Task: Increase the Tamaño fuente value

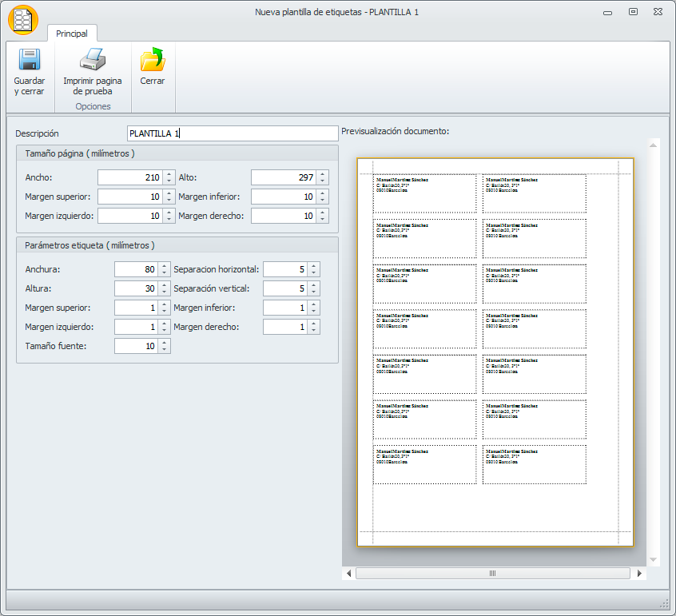Action: (164, 343)
